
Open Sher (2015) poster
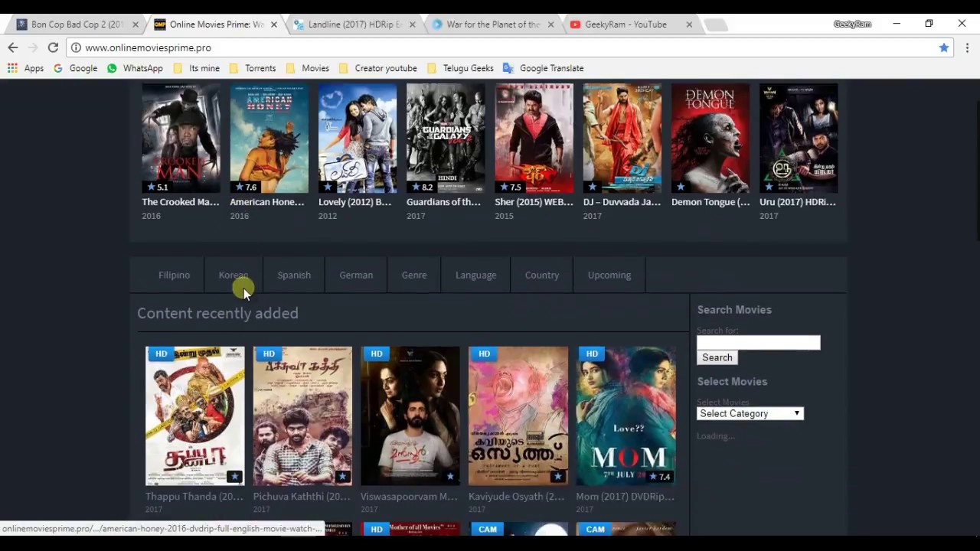(x=534, y=138)
